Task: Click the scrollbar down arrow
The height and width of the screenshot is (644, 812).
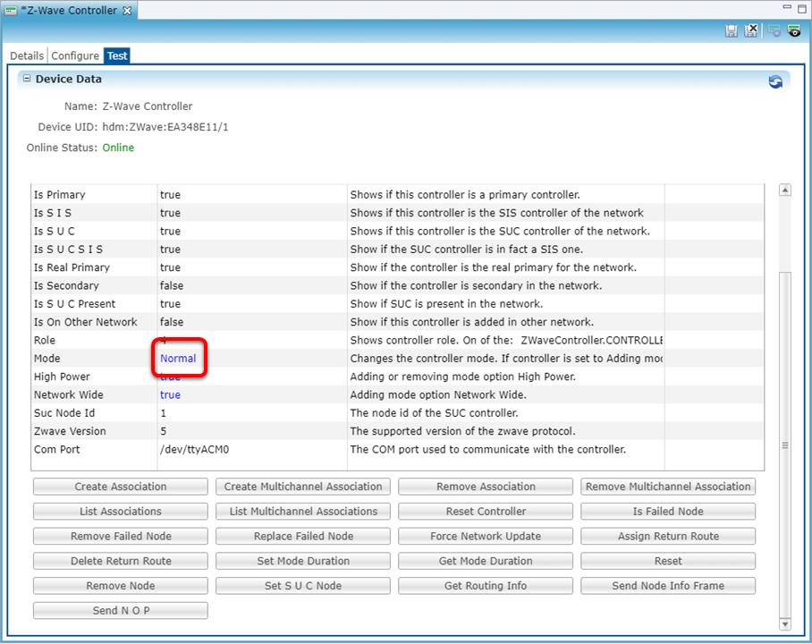Action: 785,624
